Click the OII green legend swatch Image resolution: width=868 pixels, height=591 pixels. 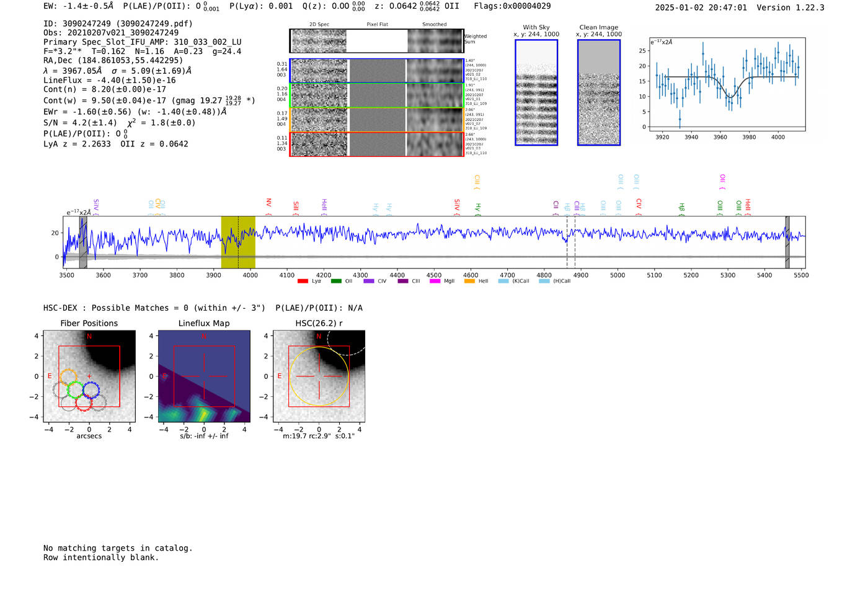(336, 281)
